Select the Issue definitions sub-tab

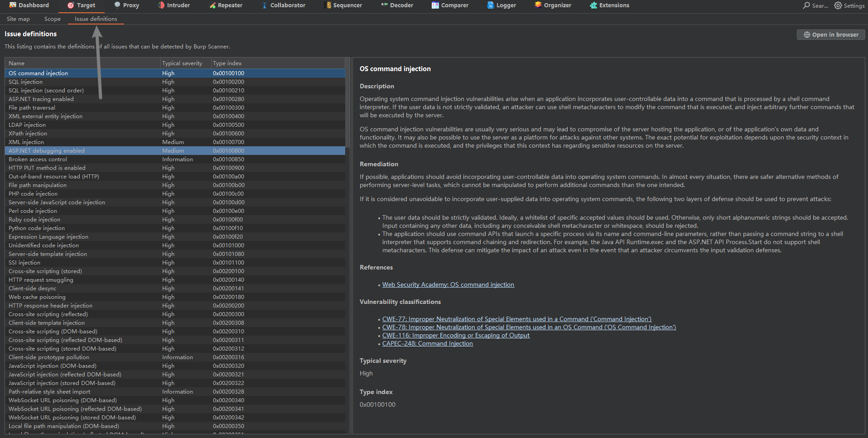pyautogui.click(x=96, y=19)
